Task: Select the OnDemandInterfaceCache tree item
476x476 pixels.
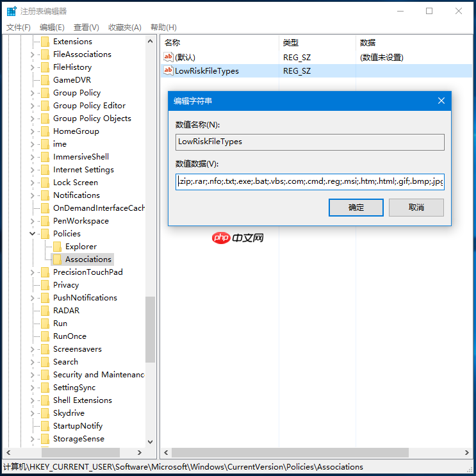Action: click(99, 208)
